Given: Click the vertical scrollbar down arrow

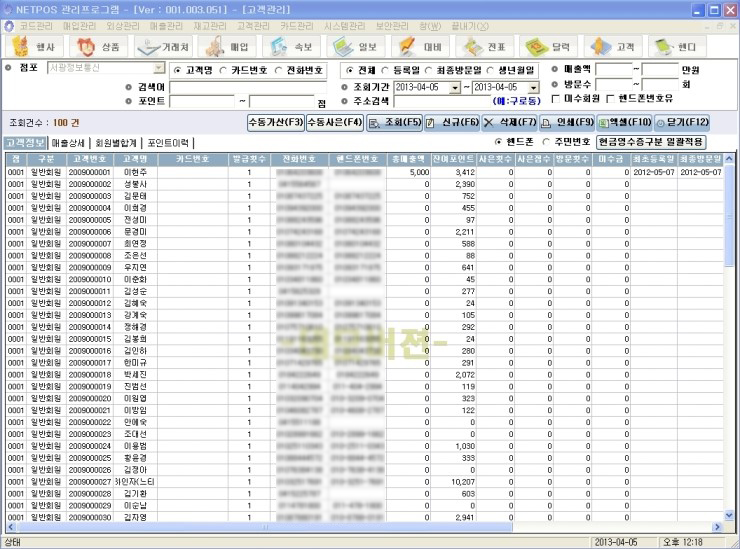Looking at the screenshot, I should click(x=729, y=515).
